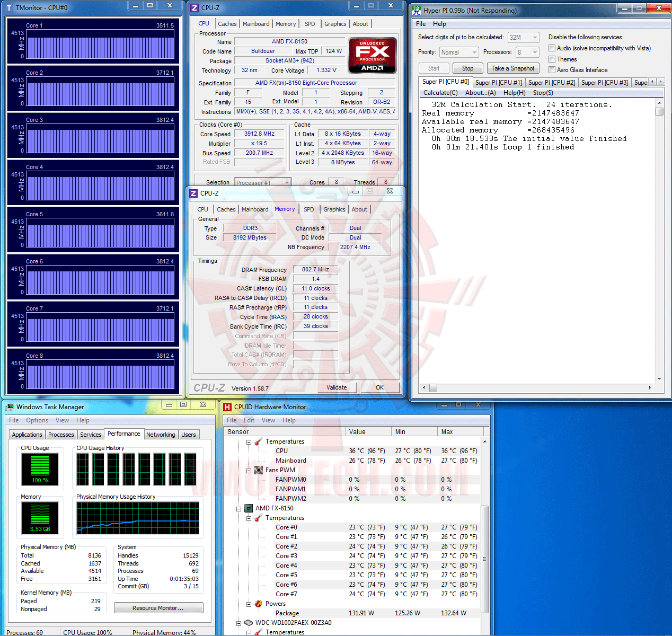The width and height of the screenshot is (672, 636).
Task: Click the disabled Start button in Hyper PI
Action: [x=434, y=68]
